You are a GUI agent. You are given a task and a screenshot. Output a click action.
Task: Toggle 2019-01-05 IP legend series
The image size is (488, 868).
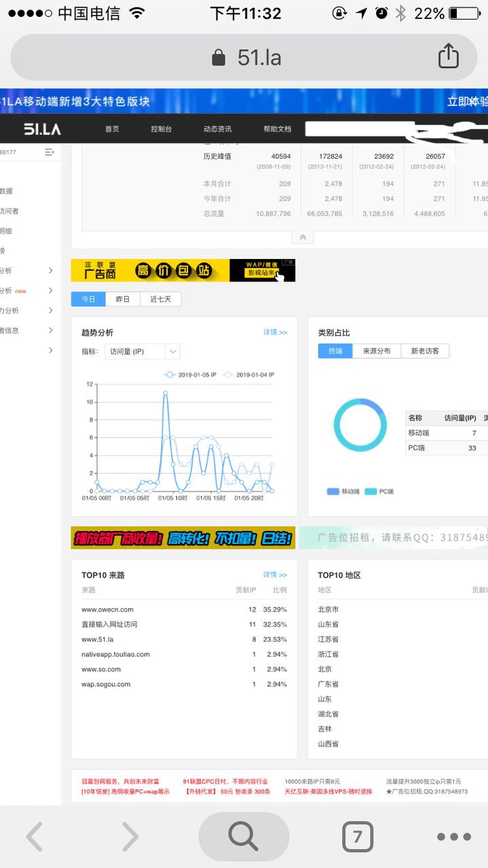click(x=190, y=374)
